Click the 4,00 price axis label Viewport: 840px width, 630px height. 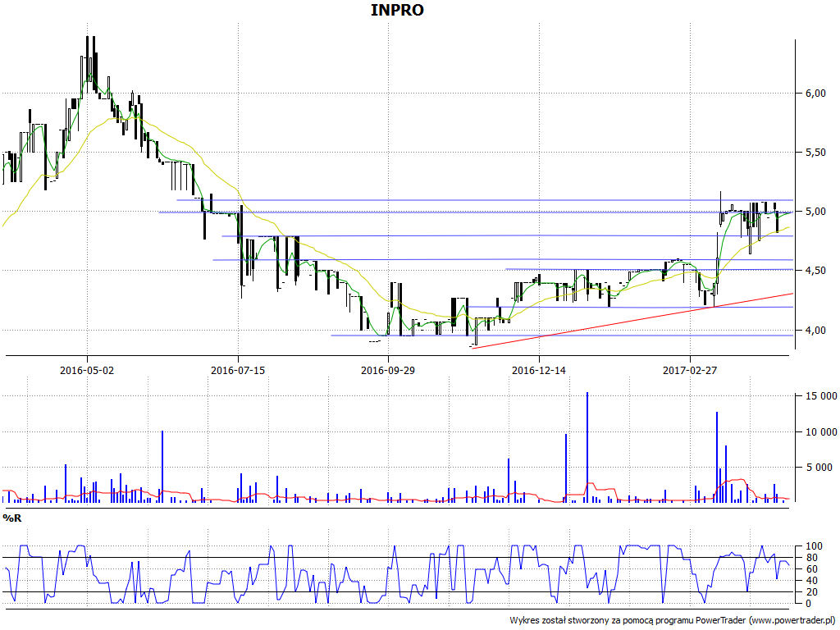(815, 331)
